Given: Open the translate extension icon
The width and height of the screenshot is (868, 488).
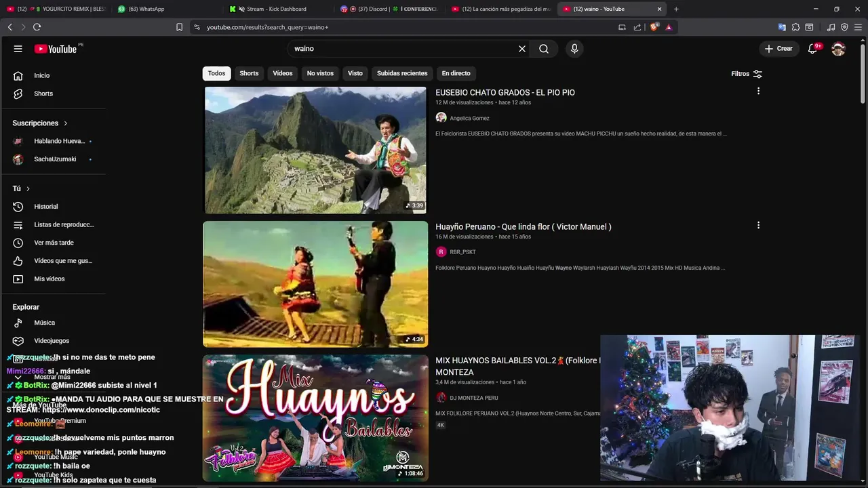Looking at the screenshot, I should [782, 27].
